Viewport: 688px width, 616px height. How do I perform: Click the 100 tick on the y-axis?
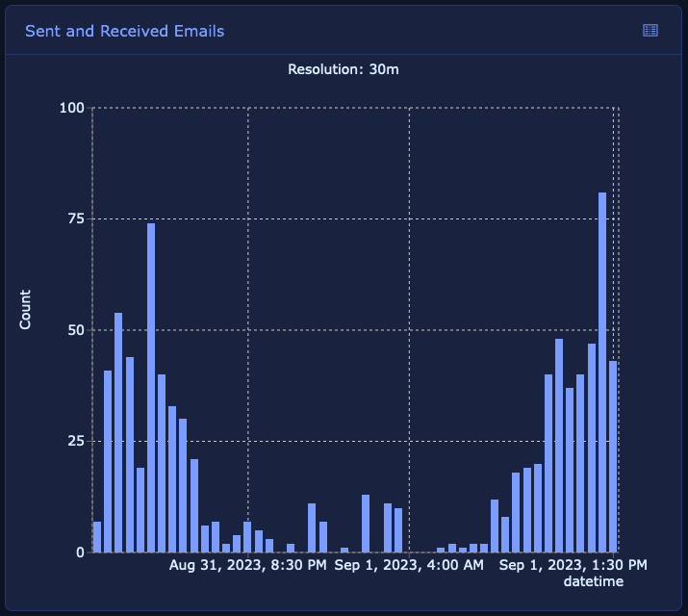pyautogui.click(x=71, y=108)
